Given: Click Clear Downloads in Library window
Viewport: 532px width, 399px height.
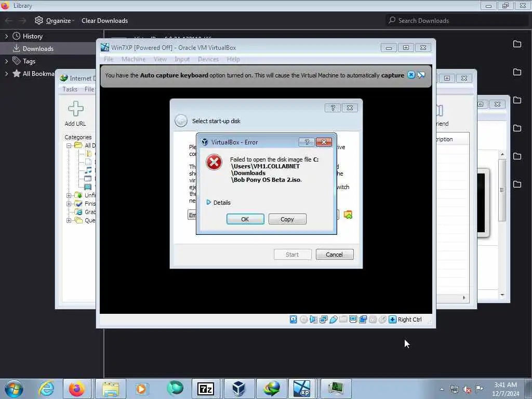Looking at the screenshot, I should (104, 21).
